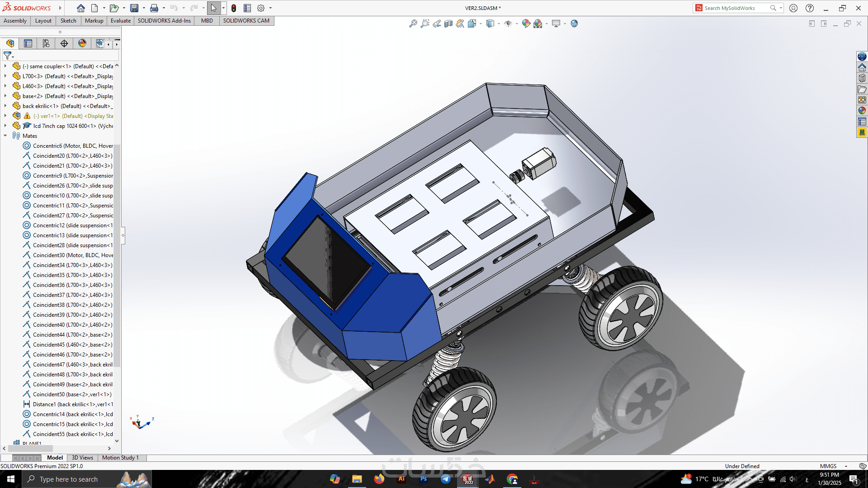The height and width of the screenshot is (488, 868).
Task: Open the Motion Study 1 tab
Action: coord(120,458)
